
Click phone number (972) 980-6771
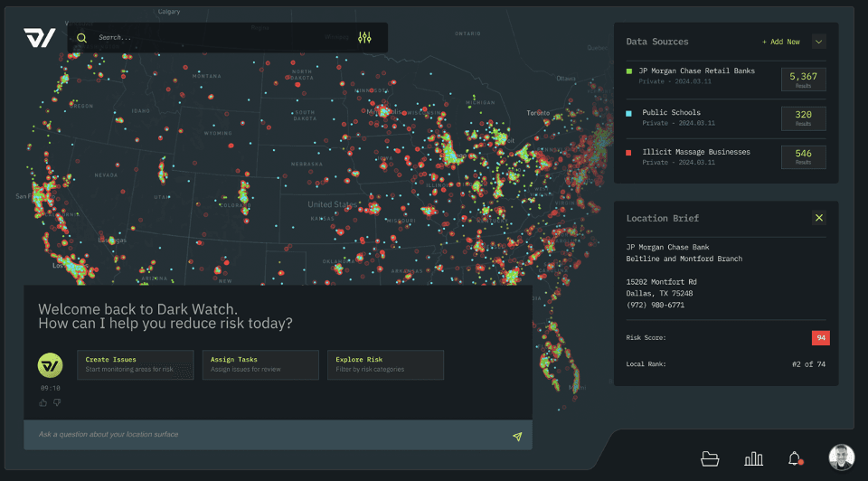[655, 305]
